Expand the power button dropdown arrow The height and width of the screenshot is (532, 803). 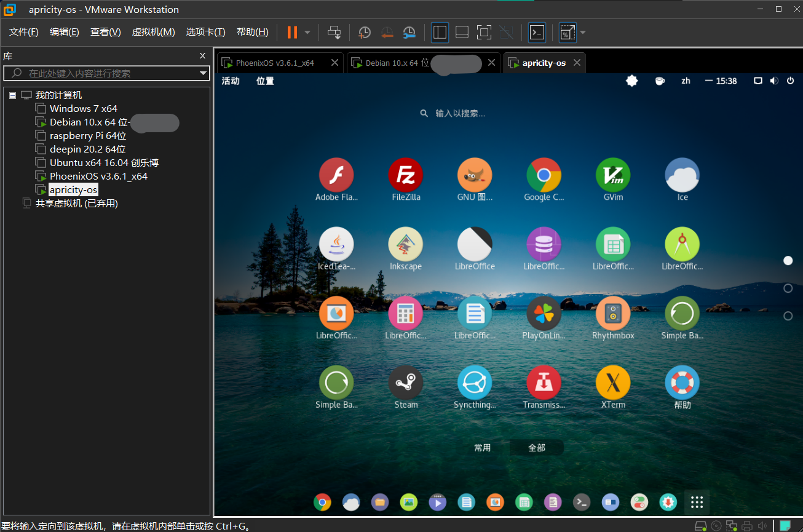[x=307, y=33]
